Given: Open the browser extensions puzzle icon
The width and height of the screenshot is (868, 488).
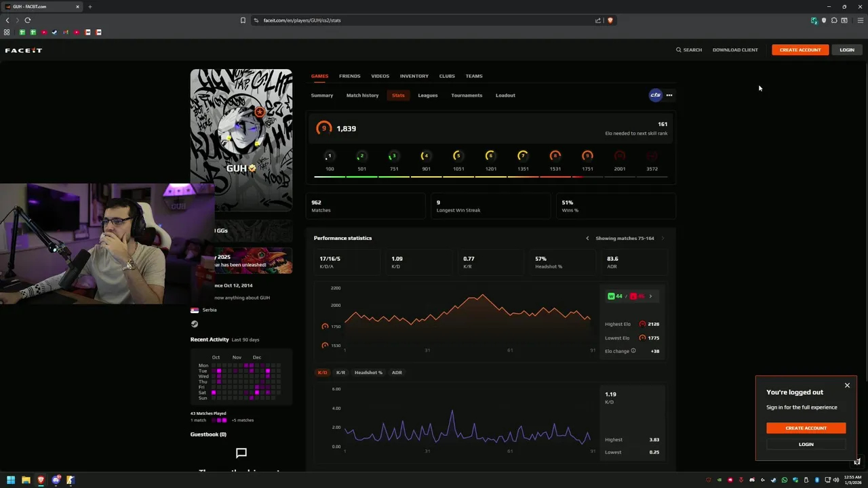Looking at the screenshot, I should 834,20.
